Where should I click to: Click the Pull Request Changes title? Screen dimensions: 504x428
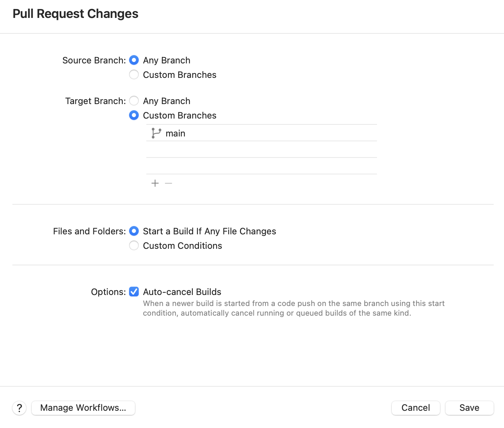[75, 14]
